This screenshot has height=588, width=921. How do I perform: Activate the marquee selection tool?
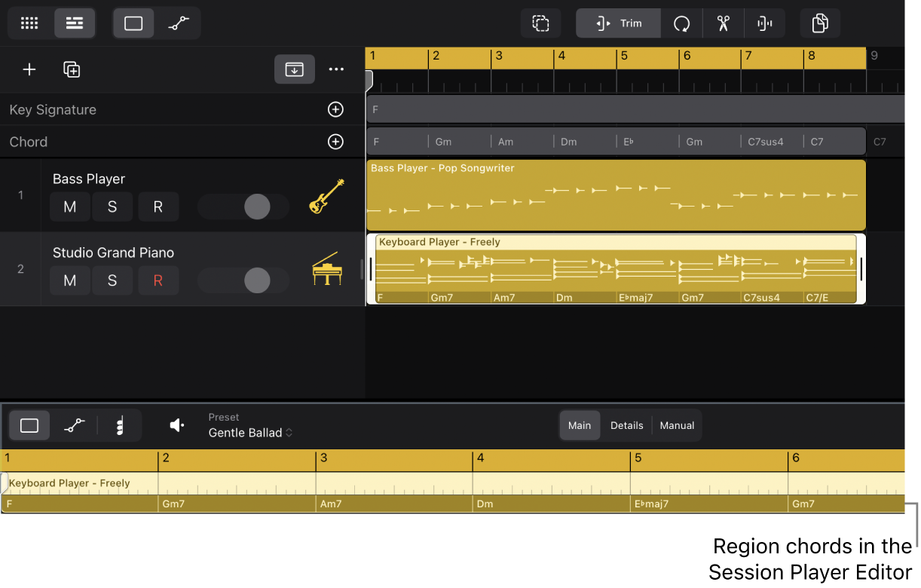pos(541,23)
